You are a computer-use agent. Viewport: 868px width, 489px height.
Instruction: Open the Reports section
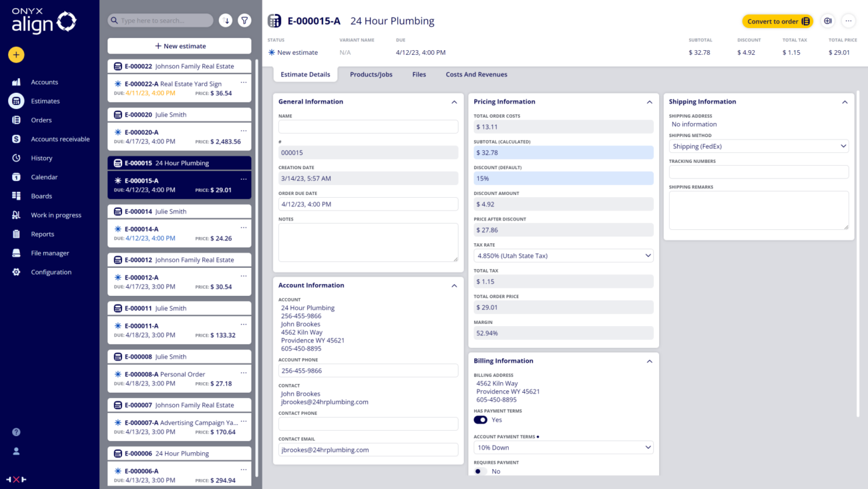tap(43, 234)
